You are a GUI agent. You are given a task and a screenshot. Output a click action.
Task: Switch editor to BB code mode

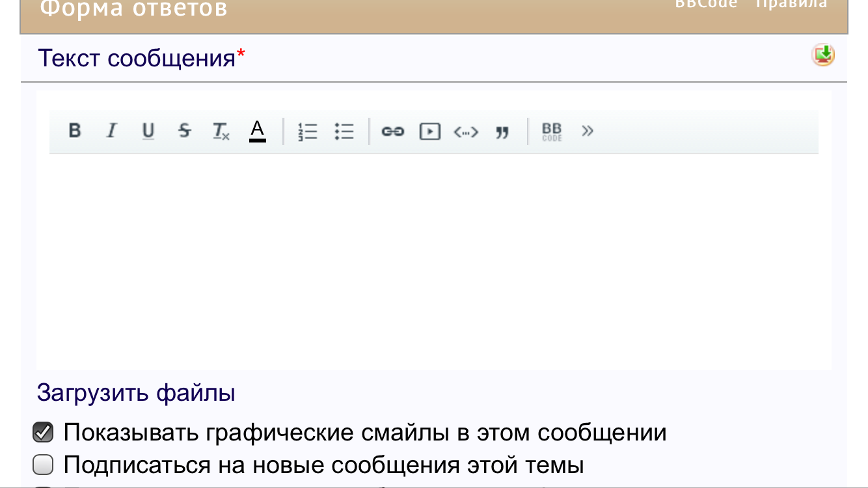point(552,131)
